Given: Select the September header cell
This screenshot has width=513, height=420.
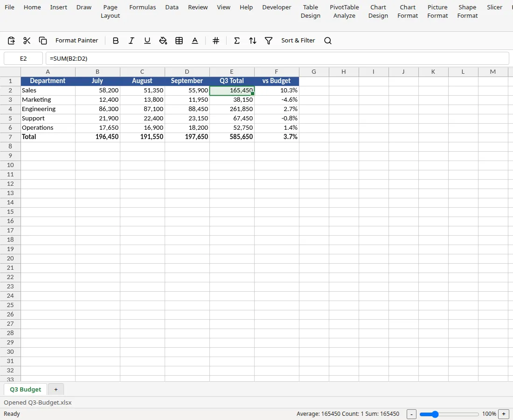Looking at the screenshot, I should [x=187, y=81].
